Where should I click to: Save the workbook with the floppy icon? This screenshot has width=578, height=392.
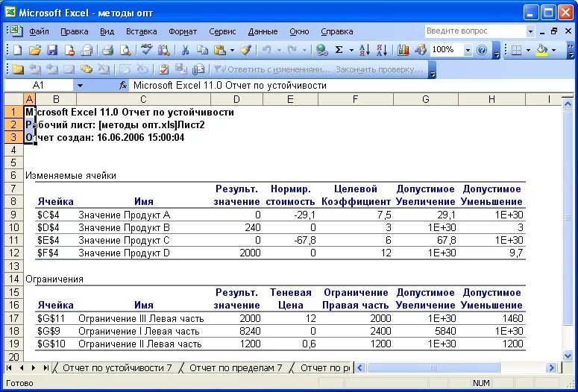tap(52, 50)
